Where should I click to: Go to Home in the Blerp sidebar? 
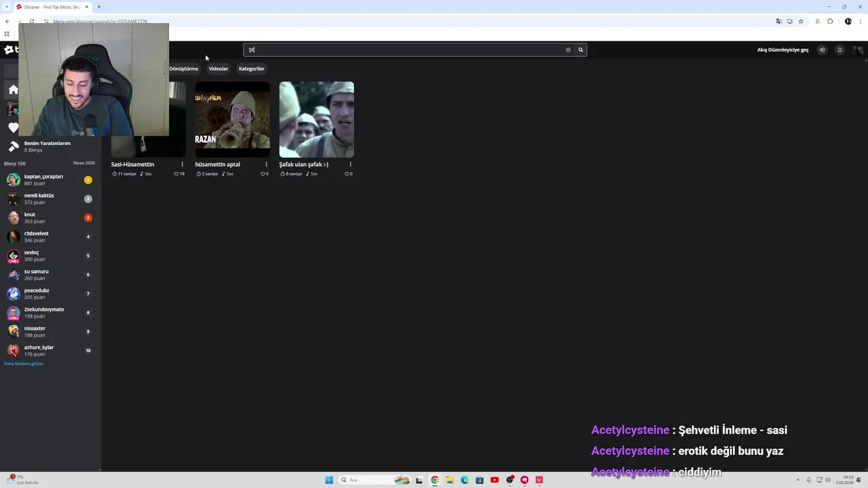13,89
